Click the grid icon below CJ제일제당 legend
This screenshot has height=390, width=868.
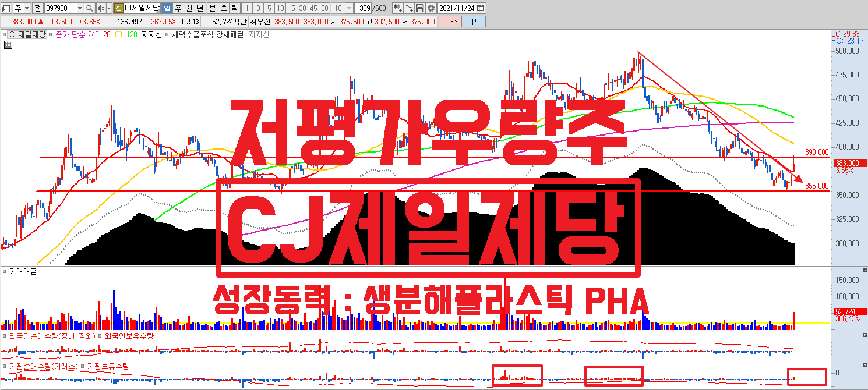[8, 44]
